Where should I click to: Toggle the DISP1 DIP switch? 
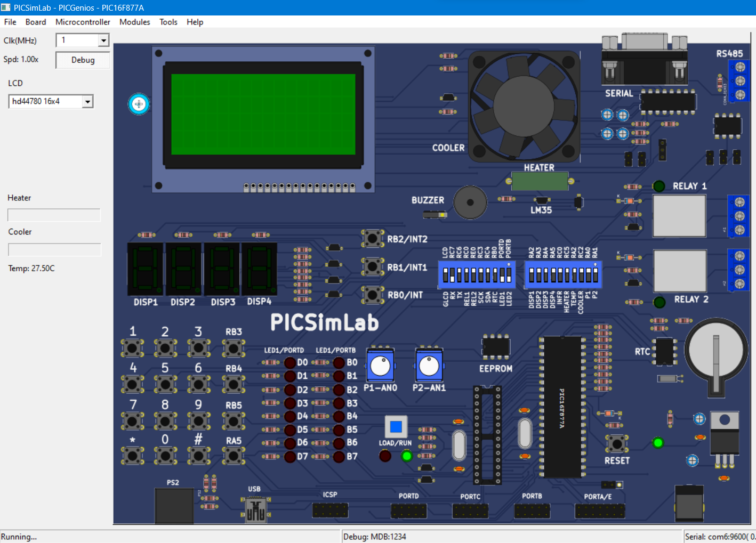coord(531,275)
